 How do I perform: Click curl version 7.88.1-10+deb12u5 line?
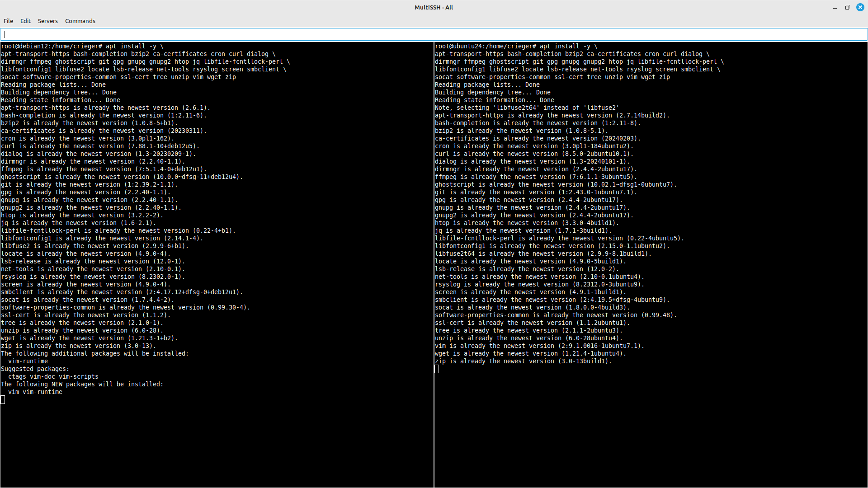100,146
